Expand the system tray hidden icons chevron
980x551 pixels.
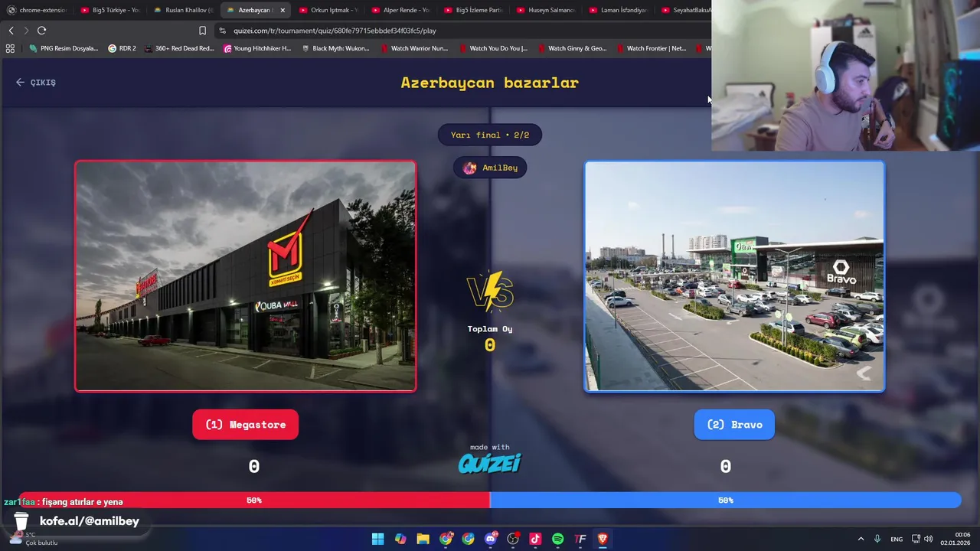click(x=861, y=539)
